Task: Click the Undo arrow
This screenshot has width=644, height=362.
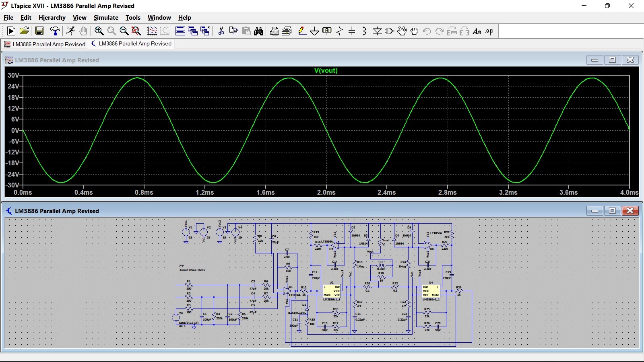Action: [x=427, y=31]
